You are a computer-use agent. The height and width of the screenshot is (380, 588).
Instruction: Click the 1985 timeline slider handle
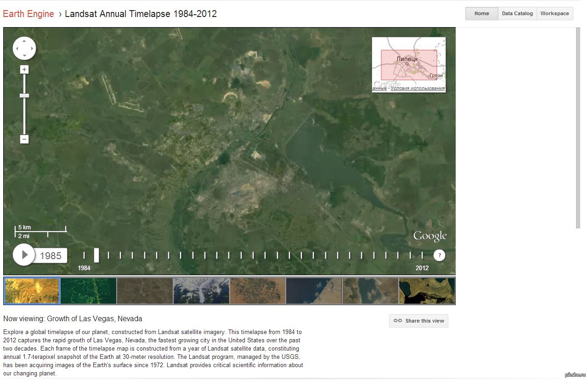pyautogui.click(x=96, y=255)
